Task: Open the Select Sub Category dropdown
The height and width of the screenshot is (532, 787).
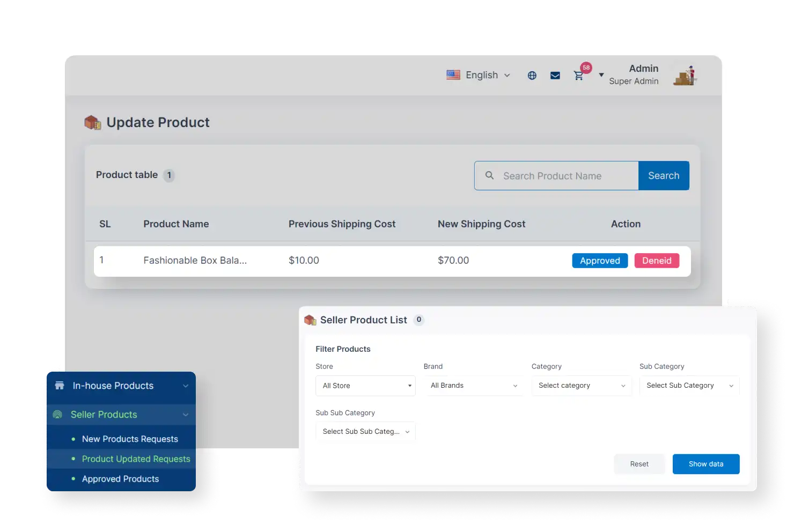Action: coord(689,385)
